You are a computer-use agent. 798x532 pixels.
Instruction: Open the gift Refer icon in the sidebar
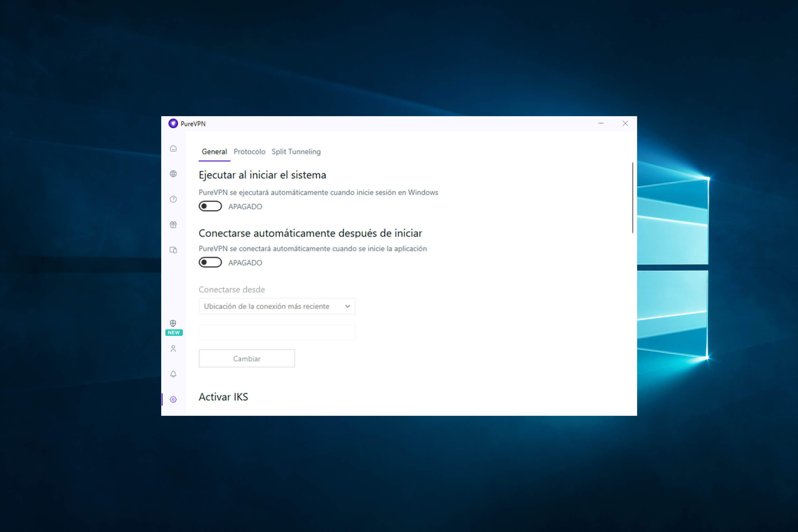click(173, 225)
